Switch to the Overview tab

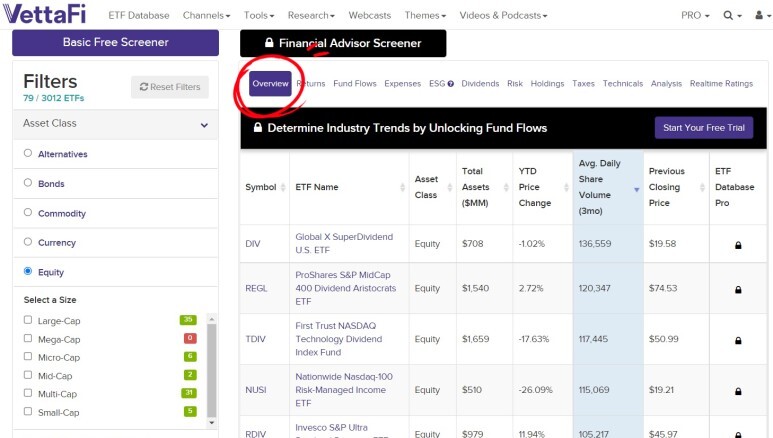tap(270, 83)
